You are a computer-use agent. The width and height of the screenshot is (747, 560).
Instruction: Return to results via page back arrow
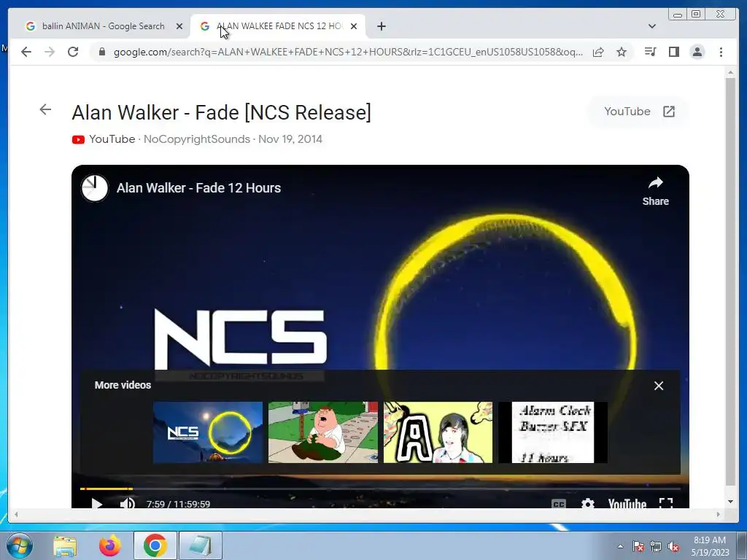(x=45, y=109)
